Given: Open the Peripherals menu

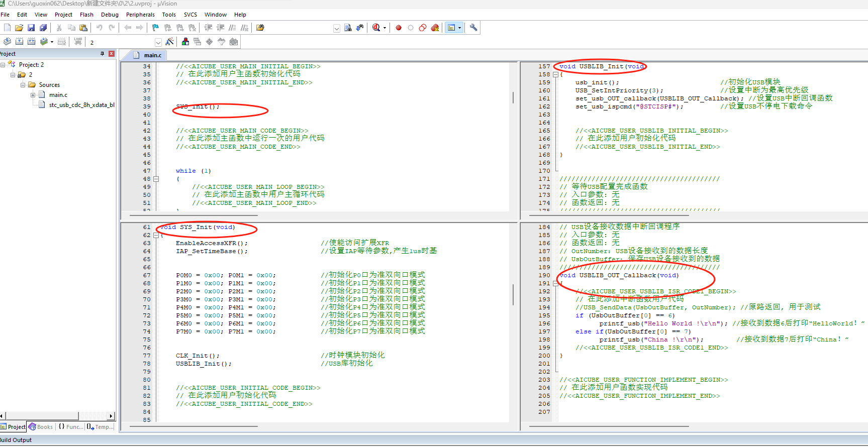Looking at the screenshot, I should 140,15.
